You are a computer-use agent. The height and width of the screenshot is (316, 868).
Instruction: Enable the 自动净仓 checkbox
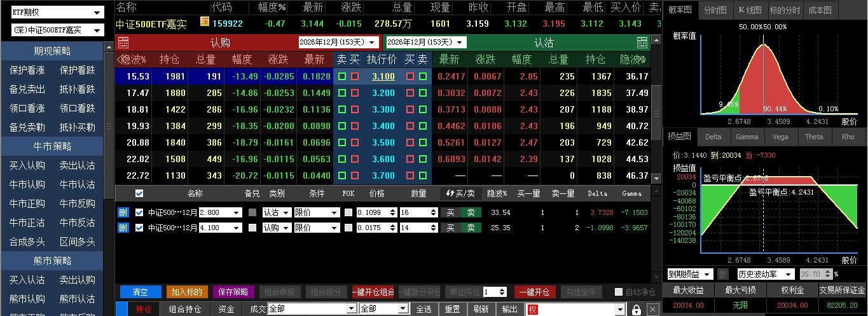619,292
